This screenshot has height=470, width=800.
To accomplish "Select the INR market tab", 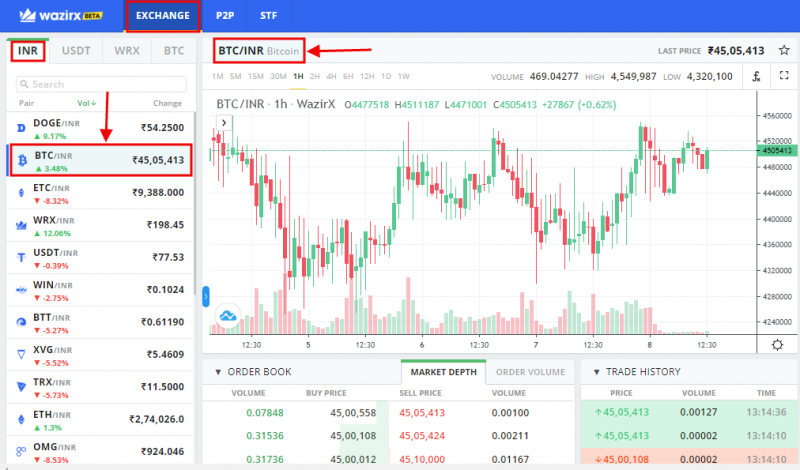I will coord(28,51).
